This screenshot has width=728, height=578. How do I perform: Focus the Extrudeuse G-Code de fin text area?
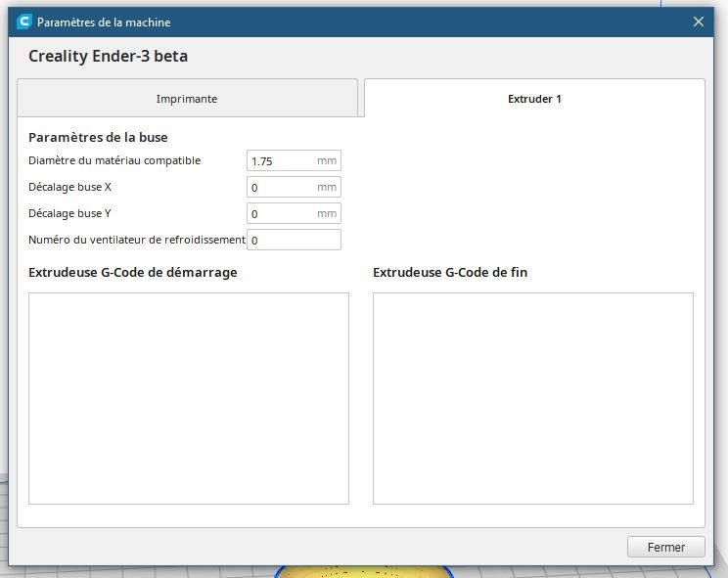[x=533, y=398]
